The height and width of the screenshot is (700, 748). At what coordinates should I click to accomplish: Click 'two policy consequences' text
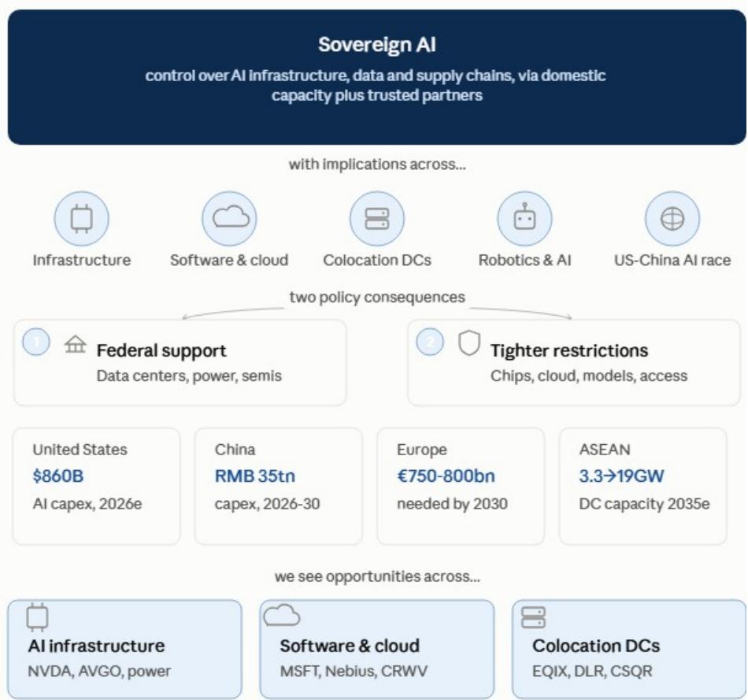point(377,298)
